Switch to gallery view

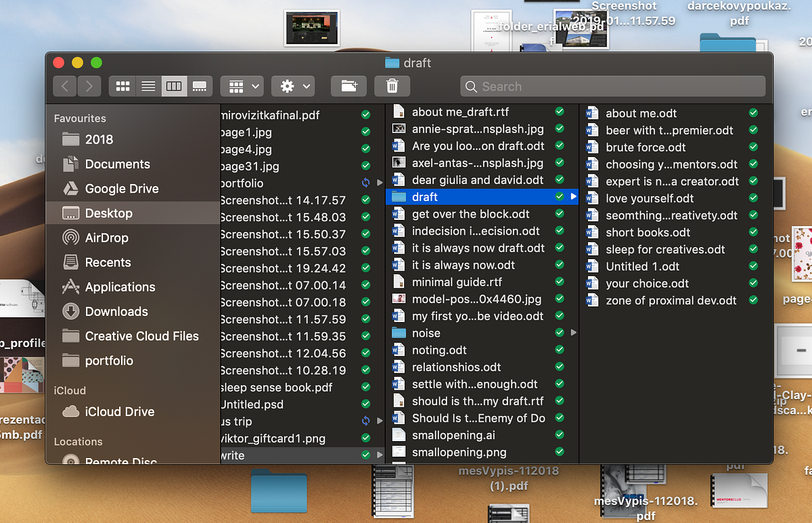200,86
